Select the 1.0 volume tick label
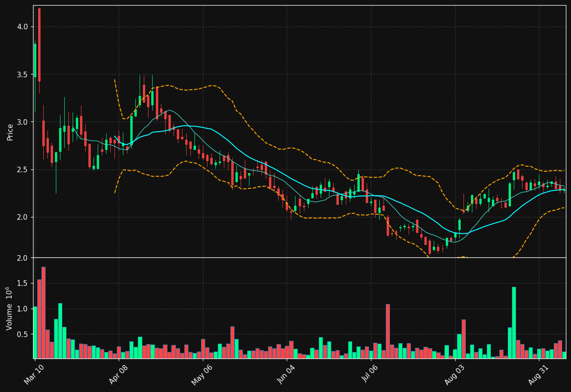The image size is (571, 392). [x=22, y=309]
